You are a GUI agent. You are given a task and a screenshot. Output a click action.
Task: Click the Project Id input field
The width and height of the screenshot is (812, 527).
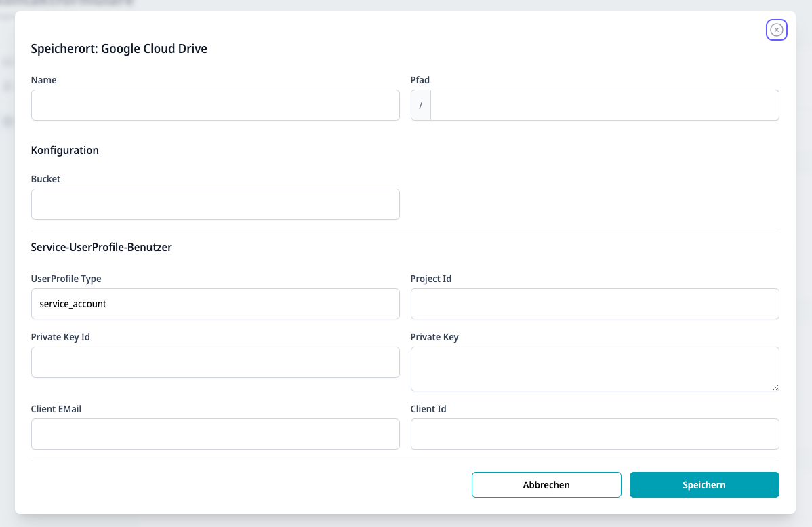click(x=595, y=304)
